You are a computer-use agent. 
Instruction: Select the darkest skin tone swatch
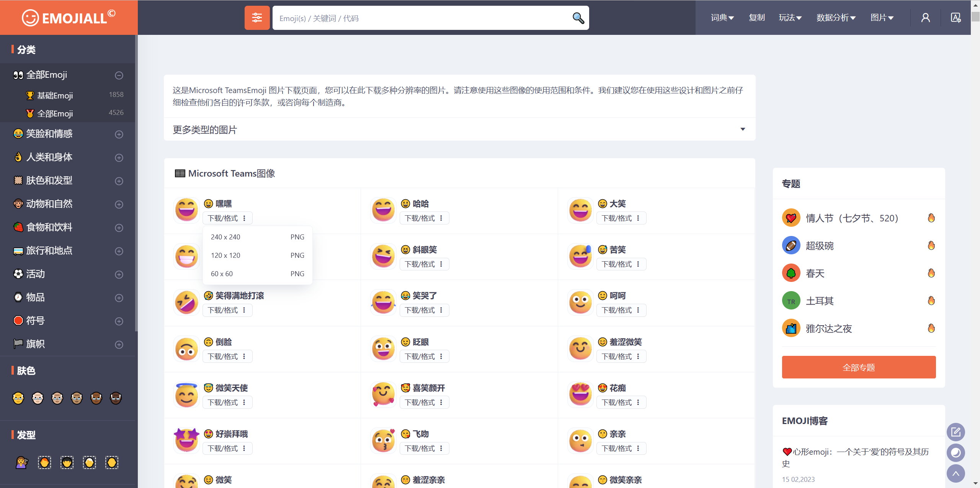[116, 398]
